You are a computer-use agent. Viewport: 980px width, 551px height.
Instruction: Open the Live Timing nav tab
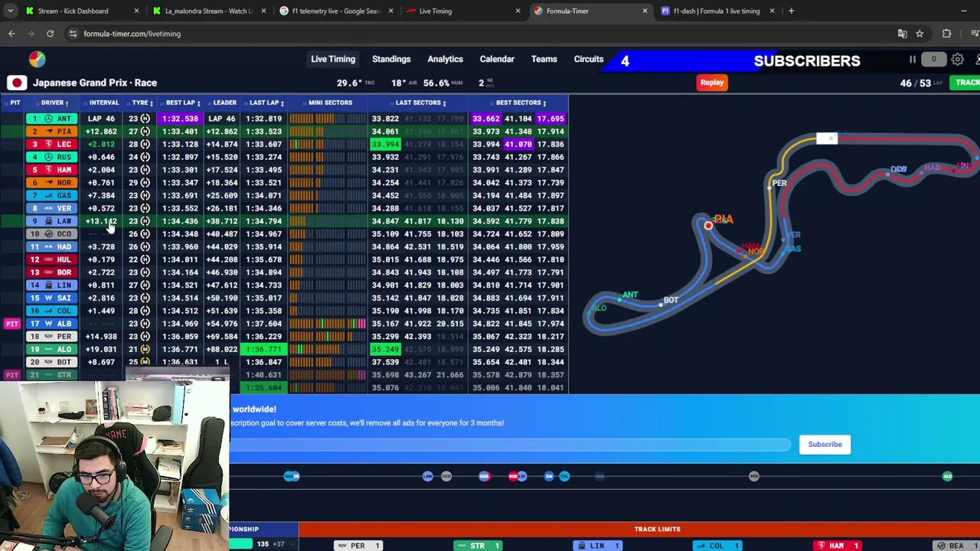(x=333, y=59)
